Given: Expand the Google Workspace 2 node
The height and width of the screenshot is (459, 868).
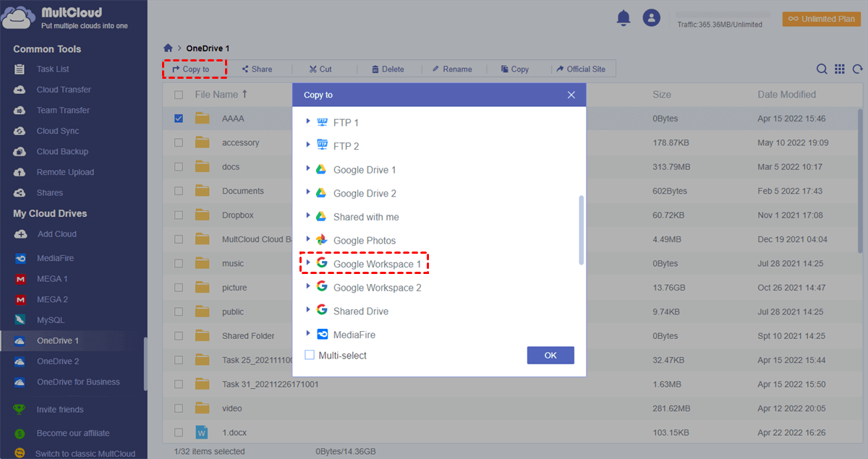Looking at the screenshot, I should [x=308, y=286].
